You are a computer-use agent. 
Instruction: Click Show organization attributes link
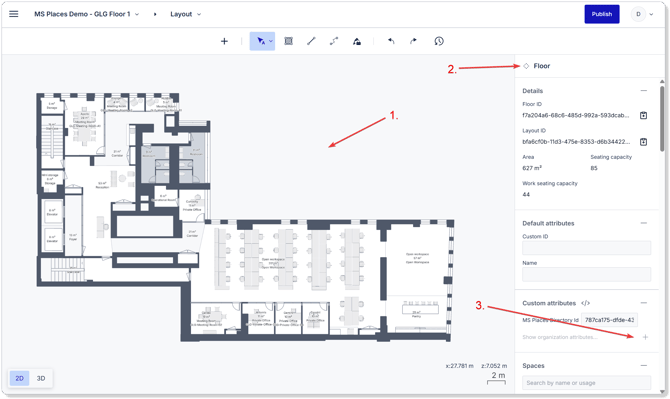pos(560,337)
